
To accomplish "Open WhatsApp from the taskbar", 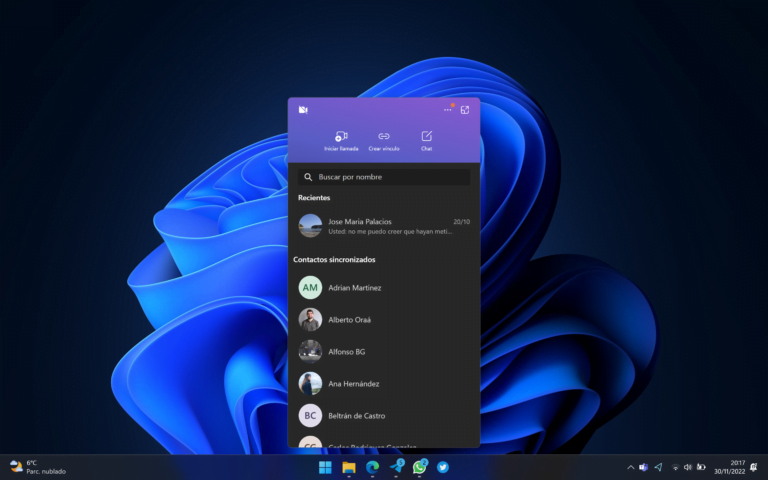I will pos(420,467).
